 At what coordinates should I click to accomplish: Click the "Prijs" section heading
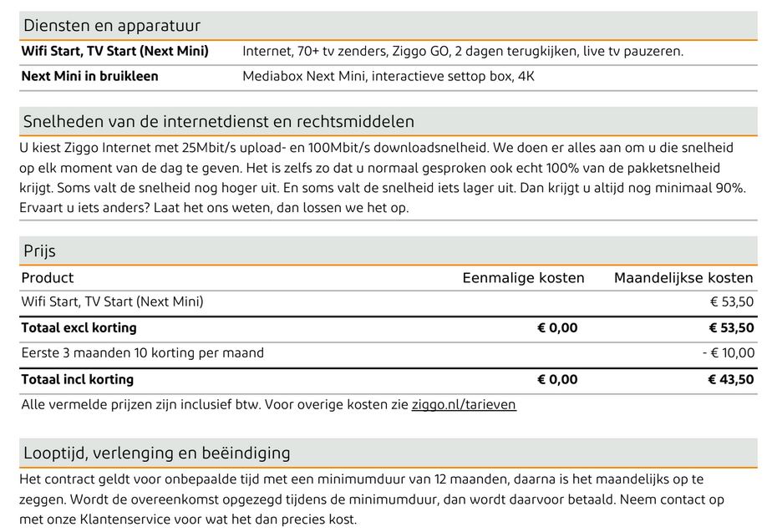point(39,251)
